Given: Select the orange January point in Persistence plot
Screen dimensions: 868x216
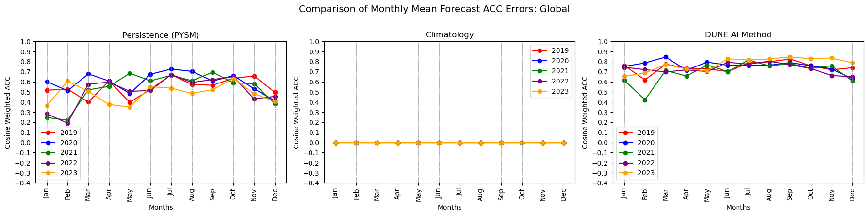Looking at the screenshot, I should [x=47, y=106].
